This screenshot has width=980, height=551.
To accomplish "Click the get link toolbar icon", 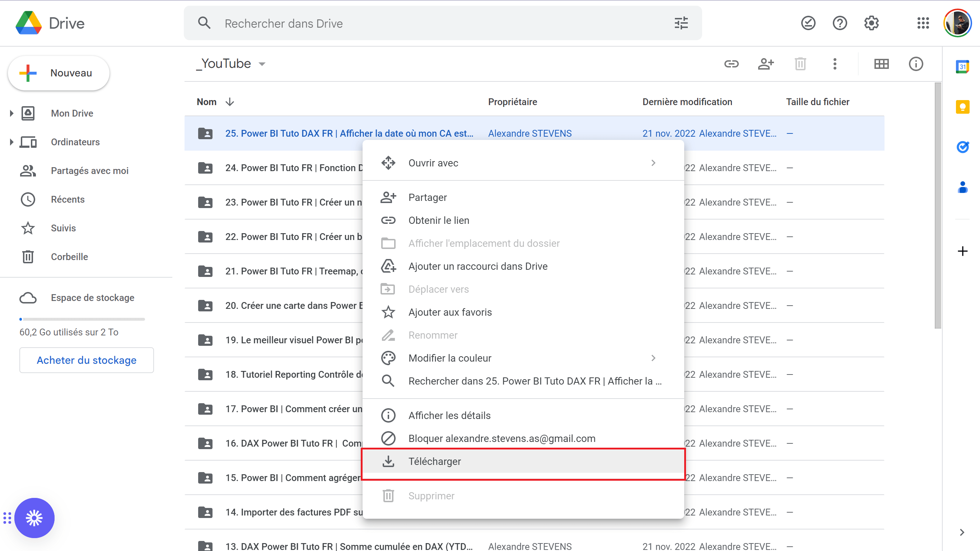I will (731, 64).
